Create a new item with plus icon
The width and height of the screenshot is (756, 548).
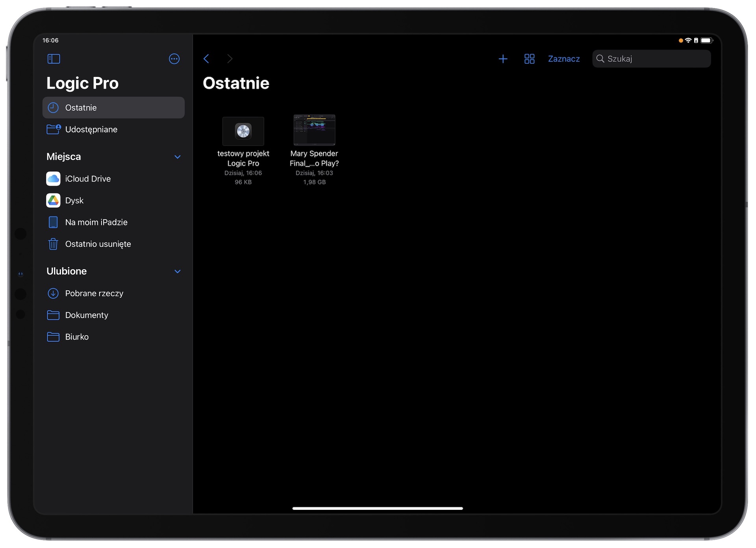503,59
